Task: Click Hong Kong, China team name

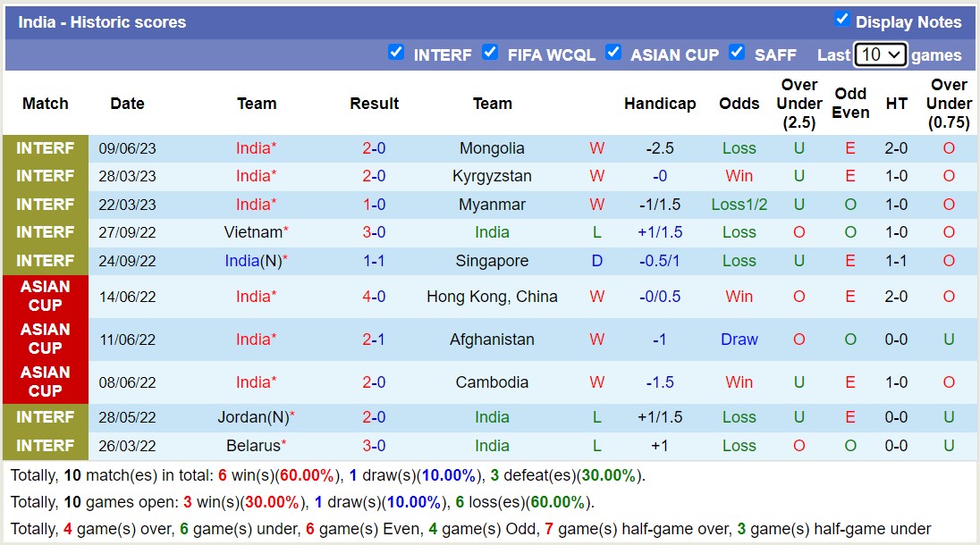Action: (x=492, y=297)
